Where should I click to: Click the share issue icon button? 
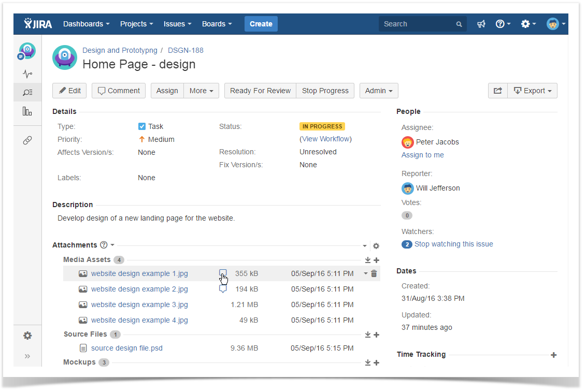[497, 91]
